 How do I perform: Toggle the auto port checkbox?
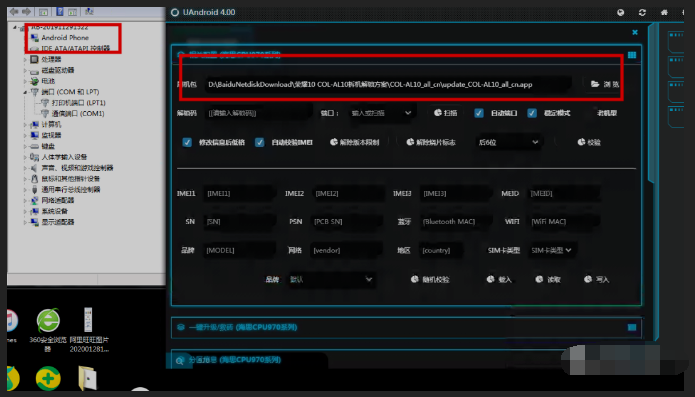479,113
